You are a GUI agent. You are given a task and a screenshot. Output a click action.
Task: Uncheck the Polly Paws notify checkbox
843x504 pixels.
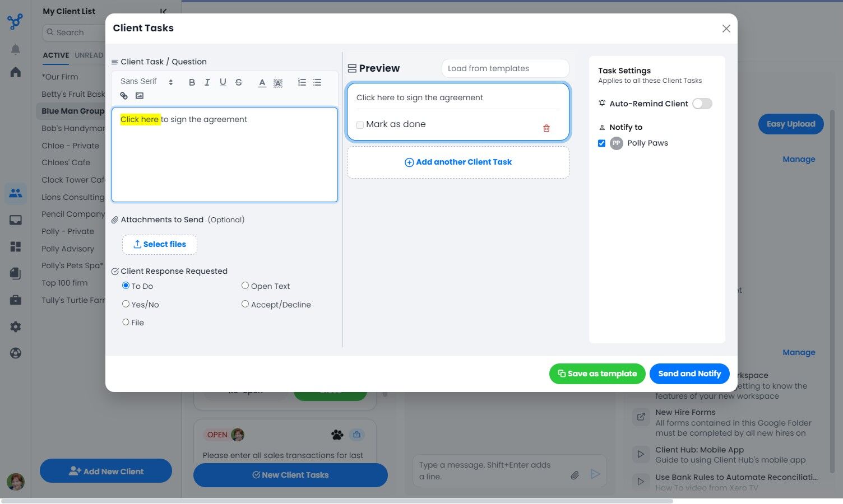click(601, 143)
